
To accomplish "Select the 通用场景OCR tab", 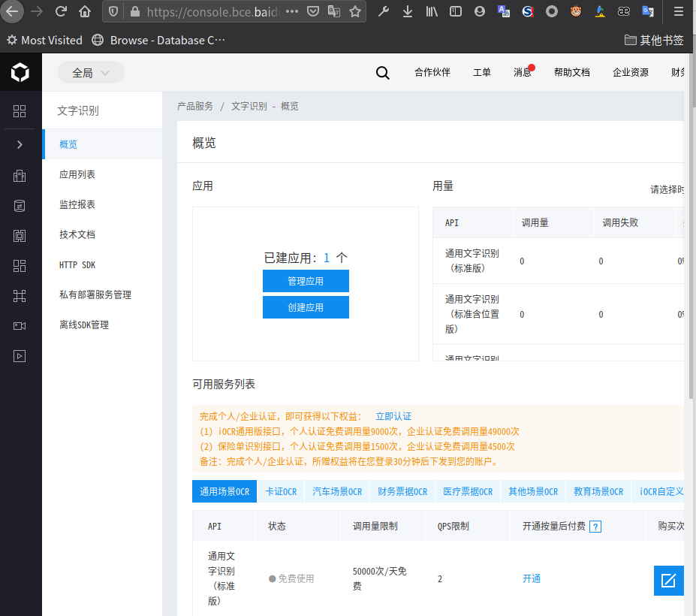I will (x=224, y=491).
